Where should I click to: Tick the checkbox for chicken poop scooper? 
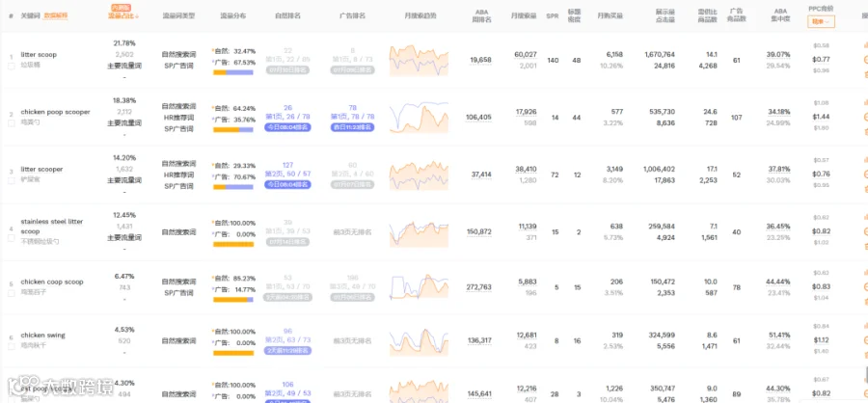tap(11, 122)
